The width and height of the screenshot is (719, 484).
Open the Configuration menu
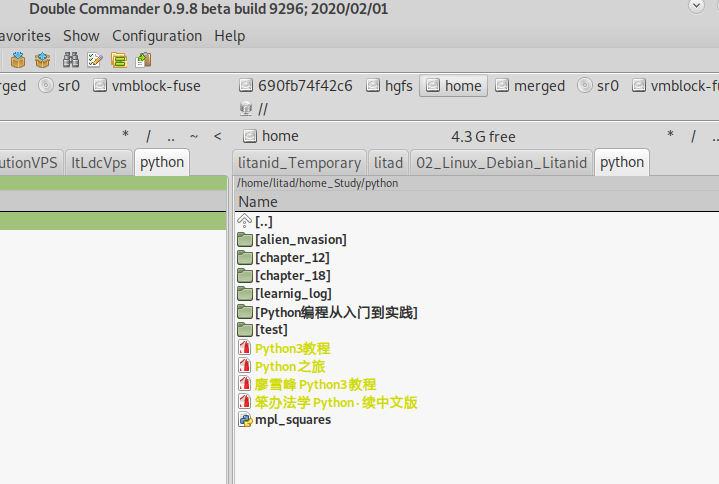pos(157,36)
